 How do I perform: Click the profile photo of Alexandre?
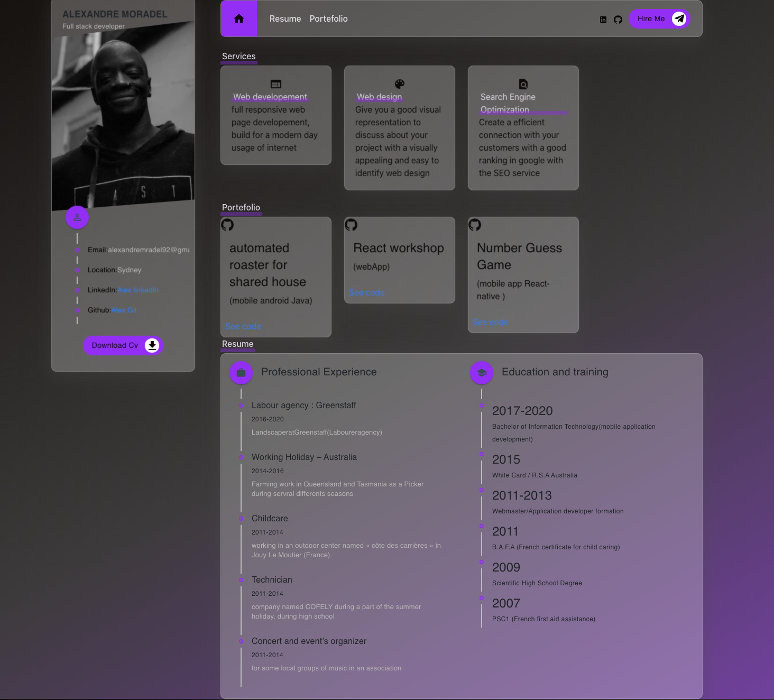tap(123, 116)
